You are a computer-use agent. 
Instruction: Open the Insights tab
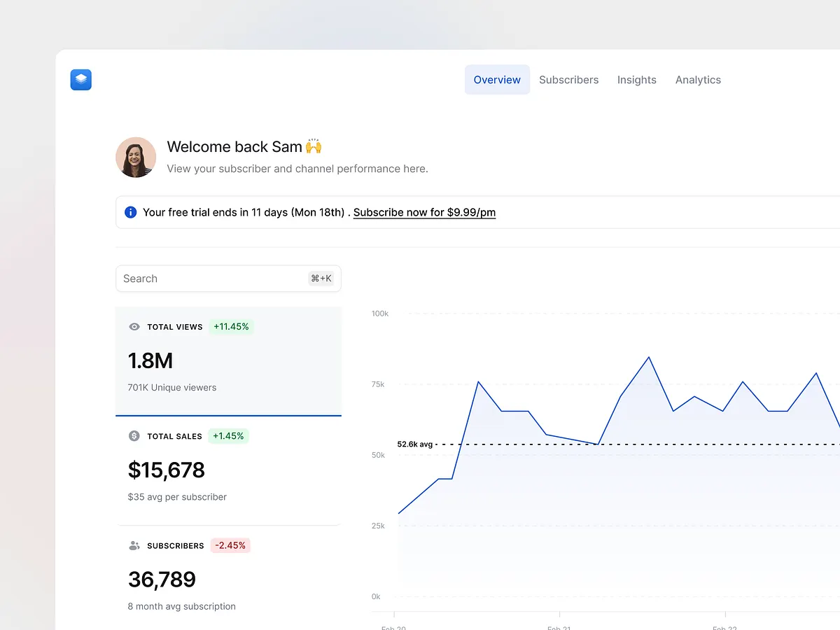click(636, 80)
